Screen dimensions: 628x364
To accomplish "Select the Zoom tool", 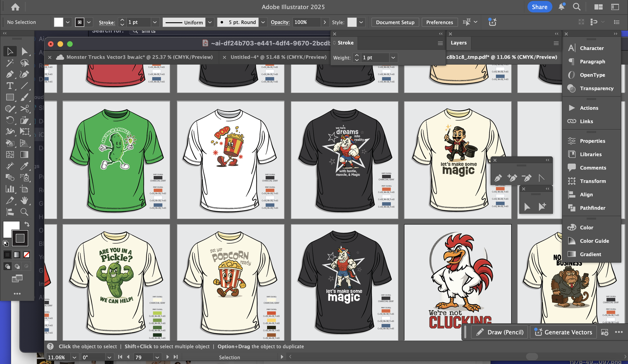I will click(24, 212).
